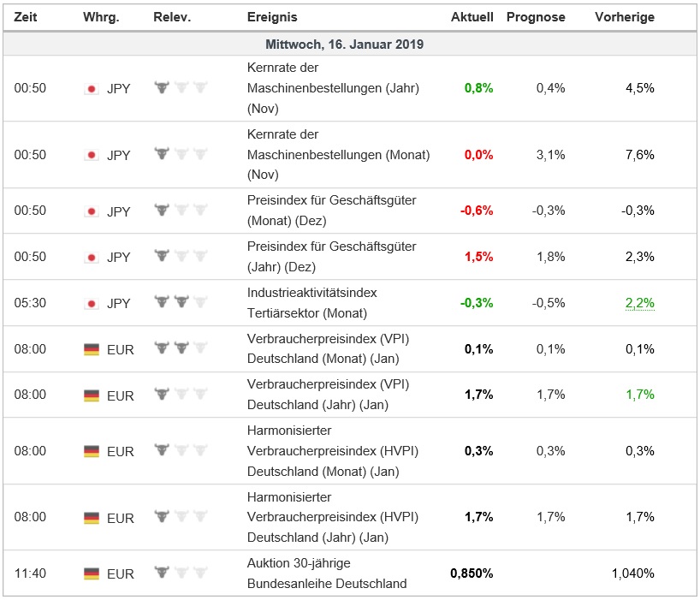
Task: Click bull relevance icons for 30-jährige Bundesanleihe auction
Action: (x=181, y=573)
